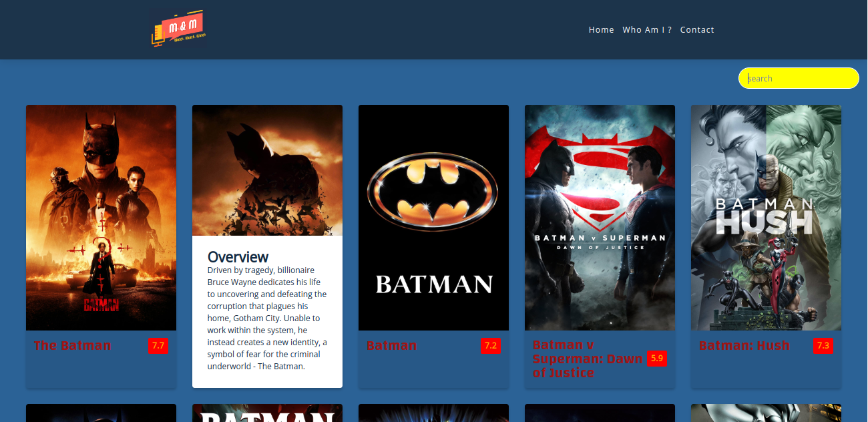The height and width of the screenshot is (422, 868).
Task: Go to the Who Am I ? page
Action: click(x=647, y=30)
